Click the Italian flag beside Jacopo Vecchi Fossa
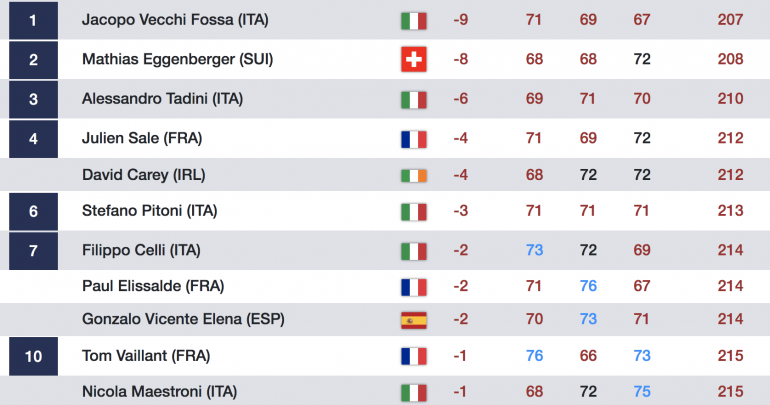 point(413,21)
